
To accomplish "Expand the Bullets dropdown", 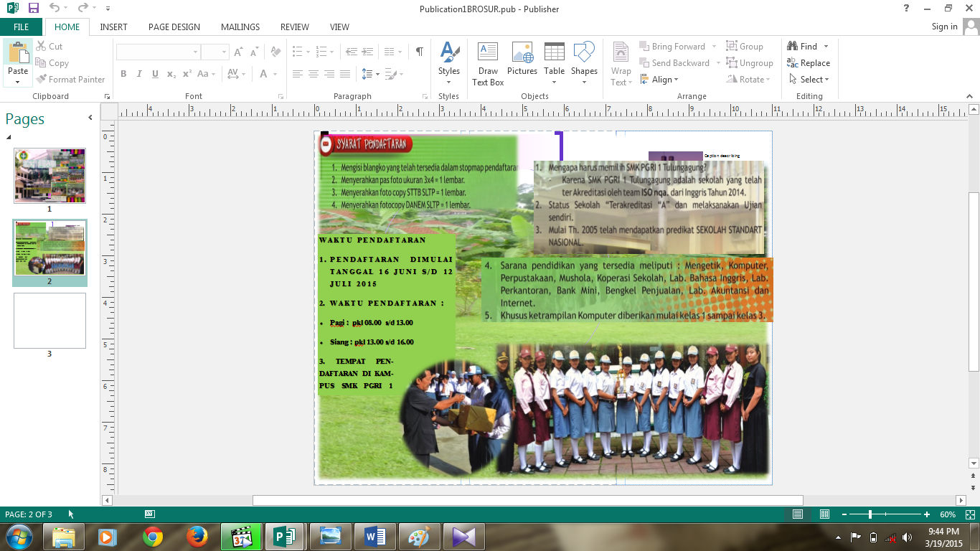I will [x=308, y=52].
